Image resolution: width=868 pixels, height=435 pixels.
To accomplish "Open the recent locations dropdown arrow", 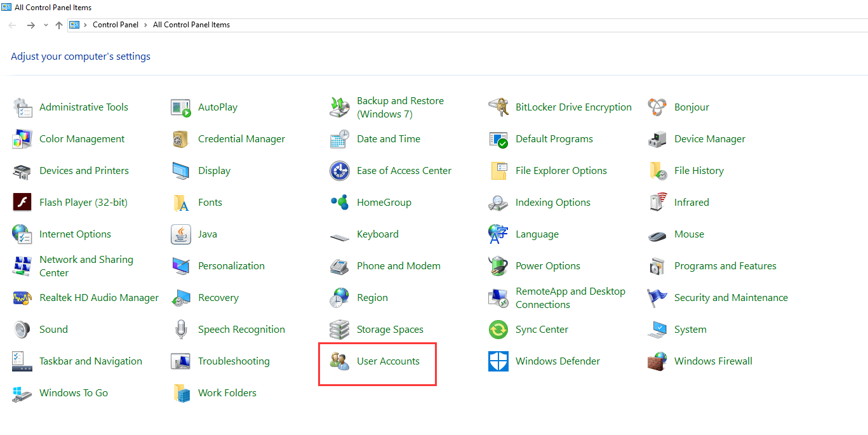I will [46, 25].
